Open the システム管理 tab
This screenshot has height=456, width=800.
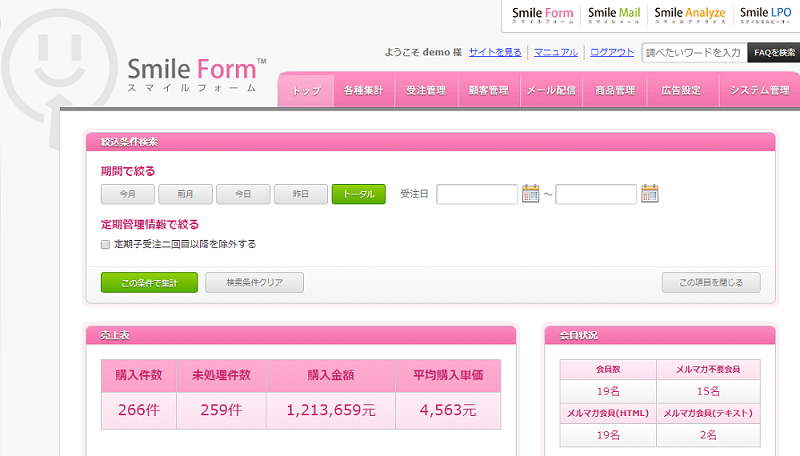point(760,91)
